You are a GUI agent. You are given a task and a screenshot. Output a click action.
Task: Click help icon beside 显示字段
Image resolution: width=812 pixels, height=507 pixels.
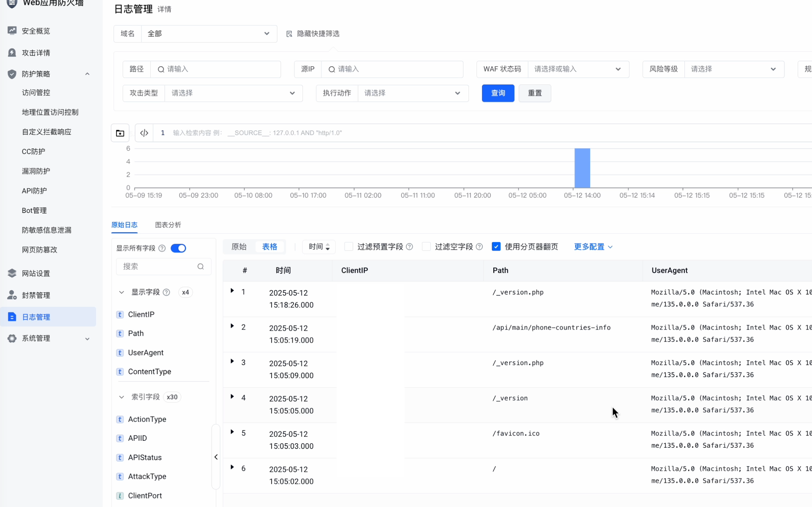[x=166, y=292]
